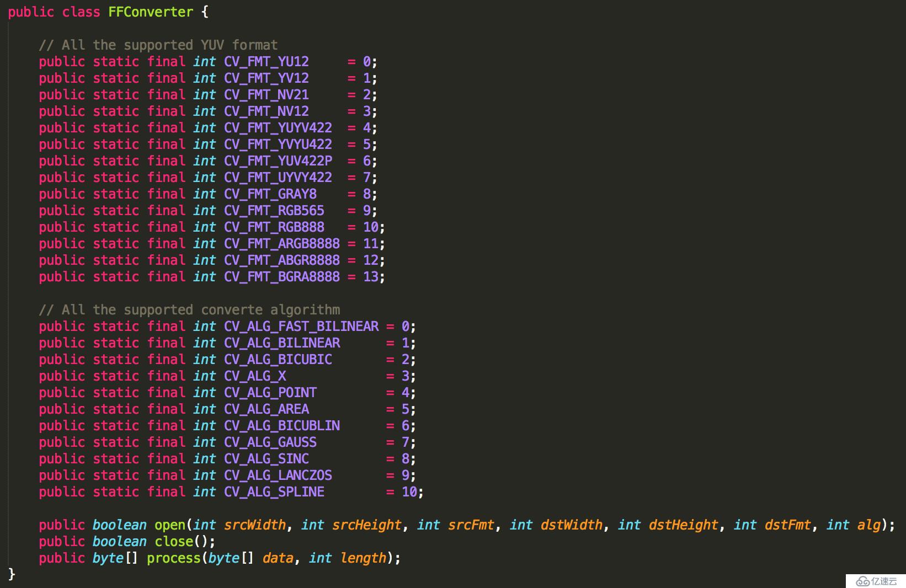Select the constant CV_FMT_YU12

pyautogui.click(x=267, y=61)
